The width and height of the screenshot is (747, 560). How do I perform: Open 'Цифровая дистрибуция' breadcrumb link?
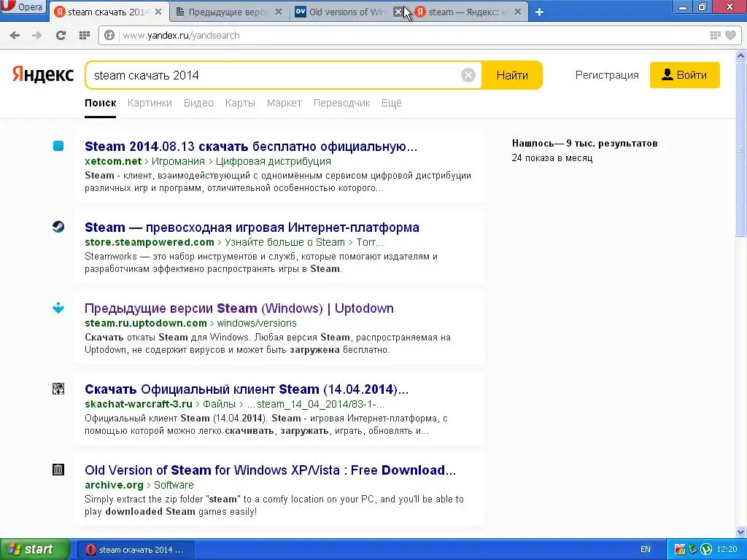click(x=274, y=161)
